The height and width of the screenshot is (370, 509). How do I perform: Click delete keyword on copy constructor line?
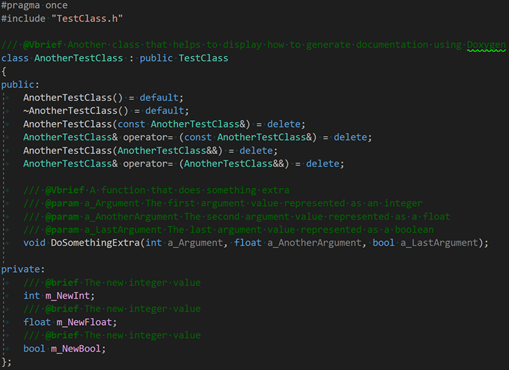coord(284,124)
